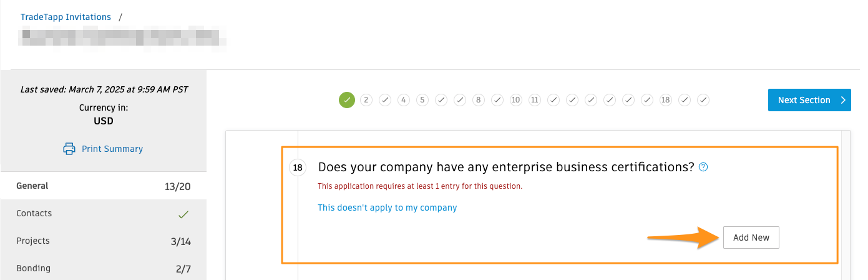The height and width of the screenshot is (280, 868).
Task: Go to the green completed first step
Action: [347, 99]
